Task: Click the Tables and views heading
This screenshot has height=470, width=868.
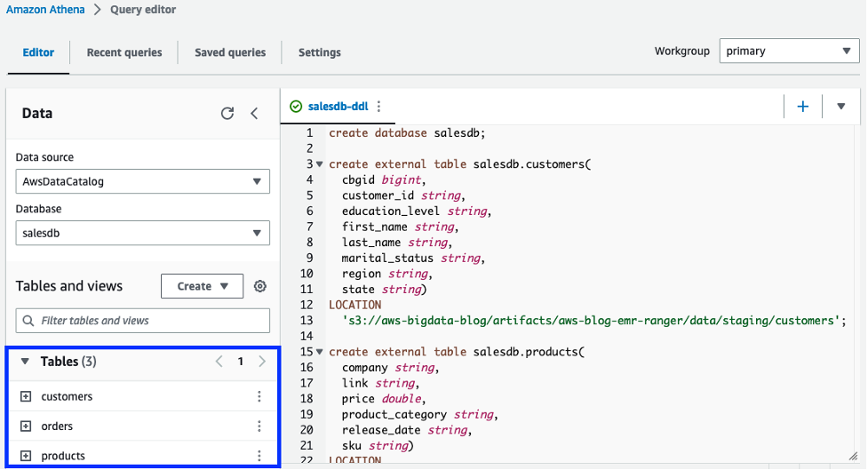Action: (x=69, y=286)
